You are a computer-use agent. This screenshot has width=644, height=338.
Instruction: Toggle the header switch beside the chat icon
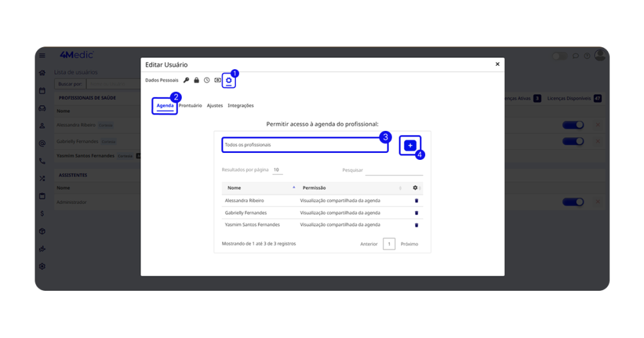tap(559, 56)
